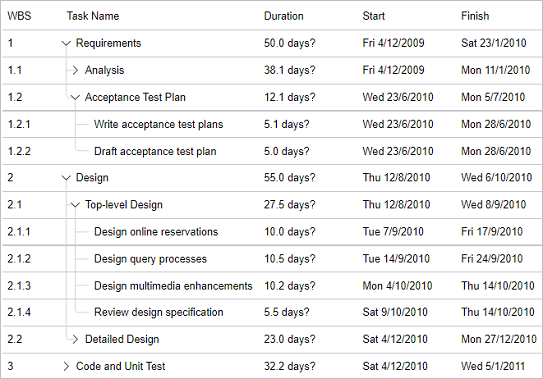
Task: Select the Write acceptance test plans task
Action: (159, 124)
